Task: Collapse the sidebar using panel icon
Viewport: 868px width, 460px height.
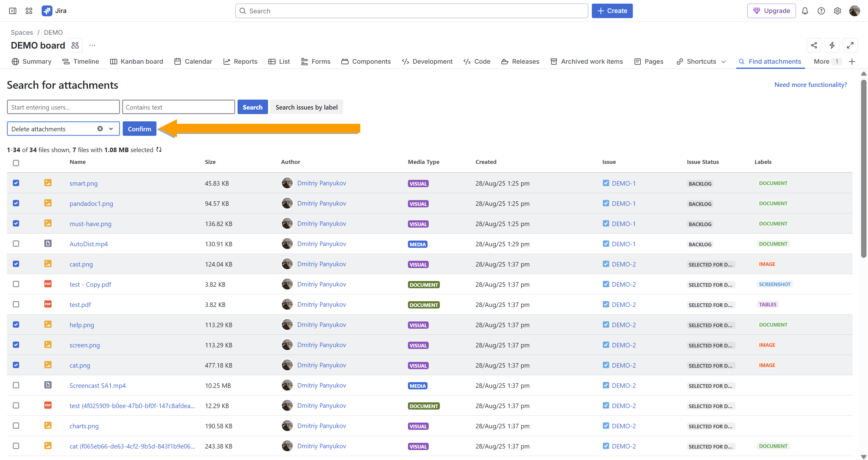Action: point(12,11)
